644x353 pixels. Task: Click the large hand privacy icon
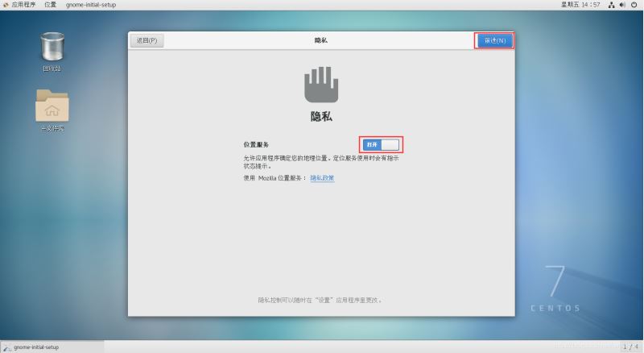(x=320, y=84)
